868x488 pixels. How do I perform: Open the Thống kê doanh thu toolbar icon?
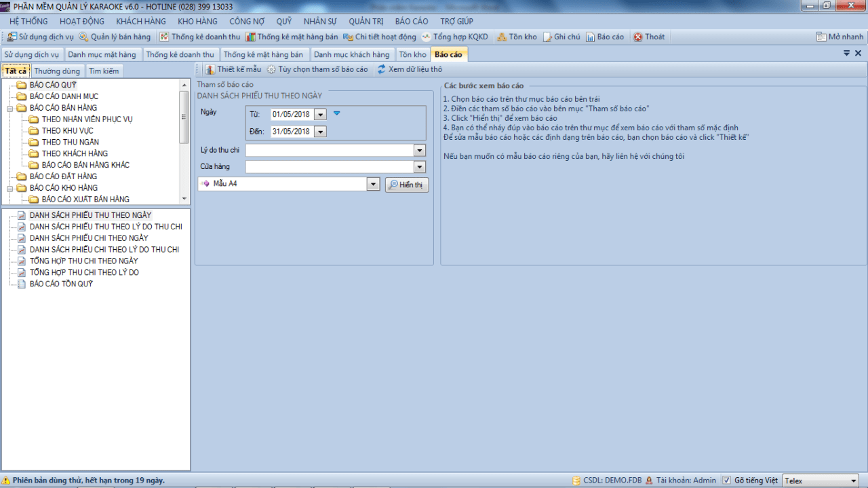coord(164,37)
